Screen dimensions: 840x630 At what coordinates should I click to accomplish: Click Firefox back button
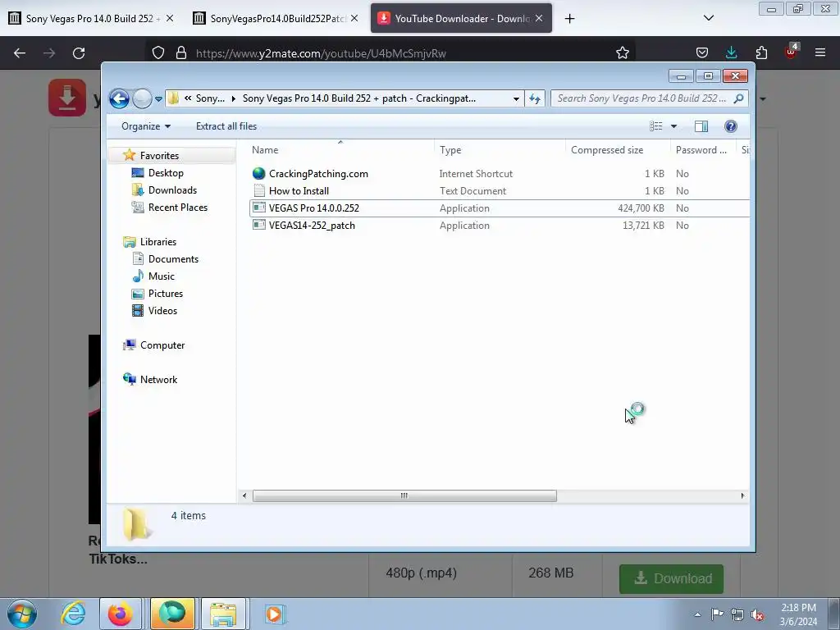tap(20, 53)
